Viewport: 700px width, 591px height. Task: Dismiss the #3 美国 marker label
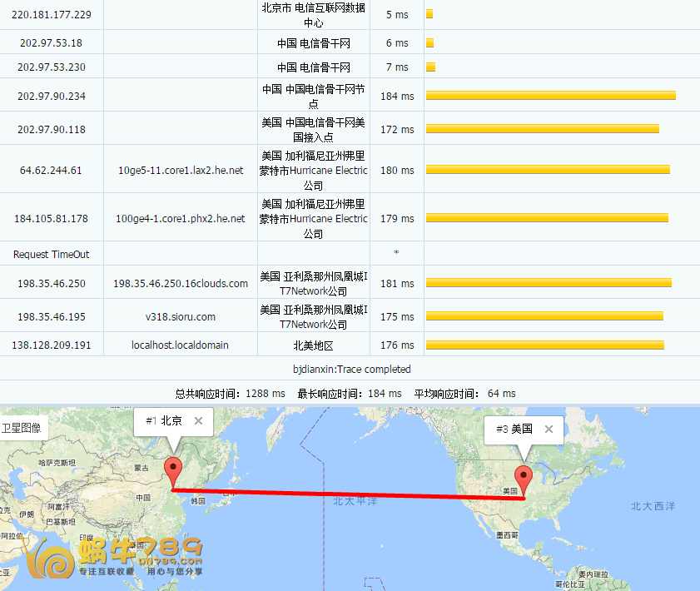548,430
